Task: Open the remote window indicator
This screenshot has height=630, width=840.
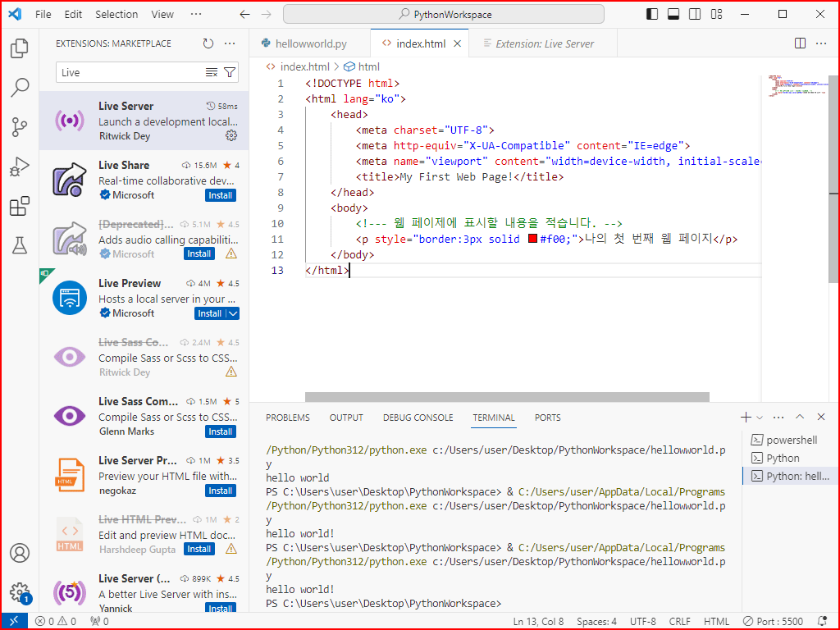Action: [x=14, y=621]
